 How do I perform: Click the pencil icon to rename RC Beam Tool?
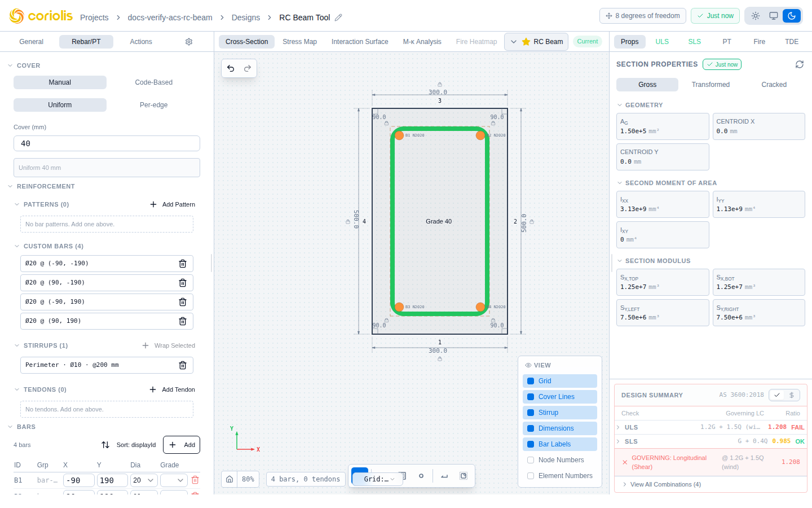point(338,17)
